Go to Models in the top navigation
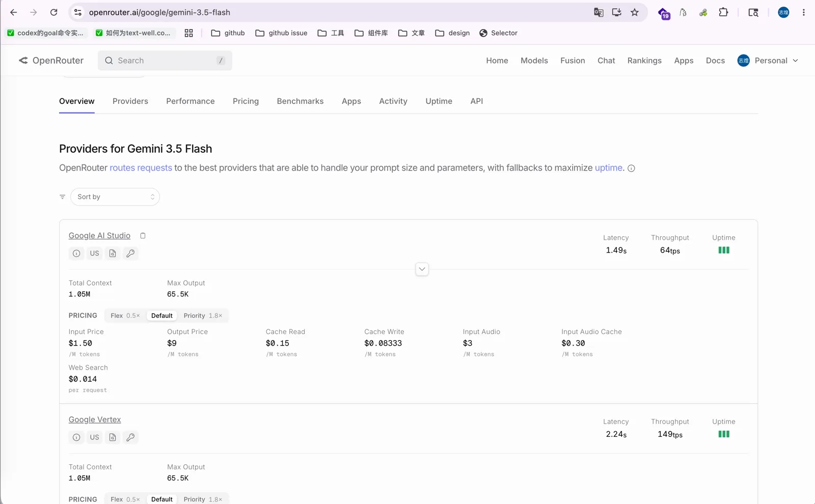This screenshot has height=504, width=815. tap(534, 61)
